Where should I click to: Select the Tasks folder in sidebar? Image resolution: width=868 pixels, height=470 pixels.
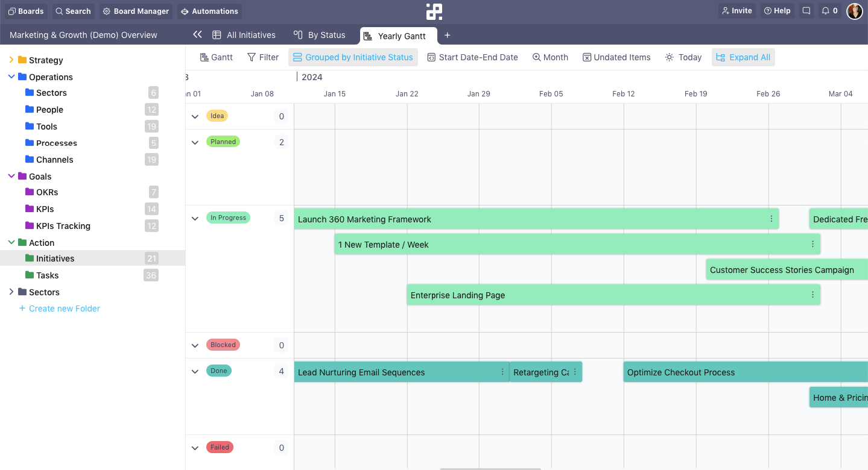point(47,275)
